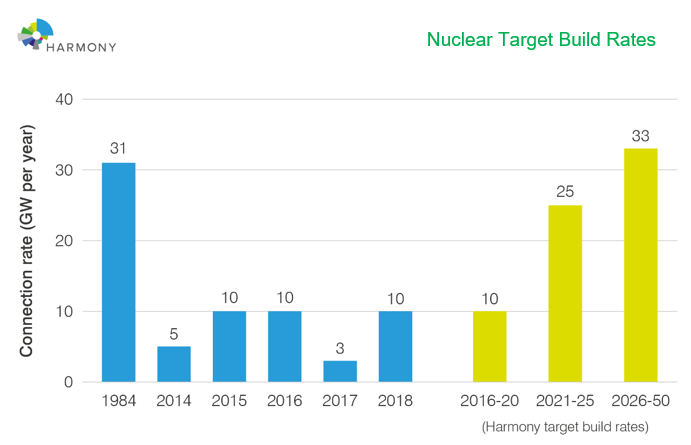
Task: Select the Harmony target build rates footnote
Action: click(570, 426)
